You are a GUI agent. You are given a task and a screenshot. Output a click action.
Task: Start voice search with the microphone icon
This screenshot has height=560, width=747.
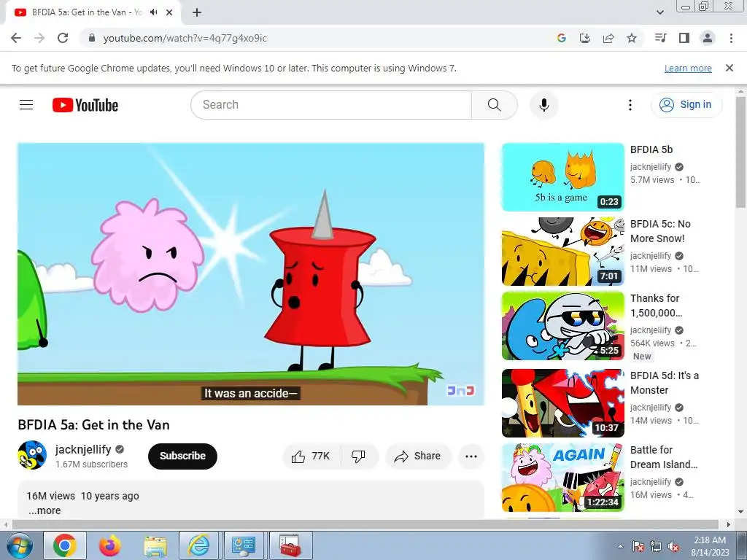tap(544, 105)
